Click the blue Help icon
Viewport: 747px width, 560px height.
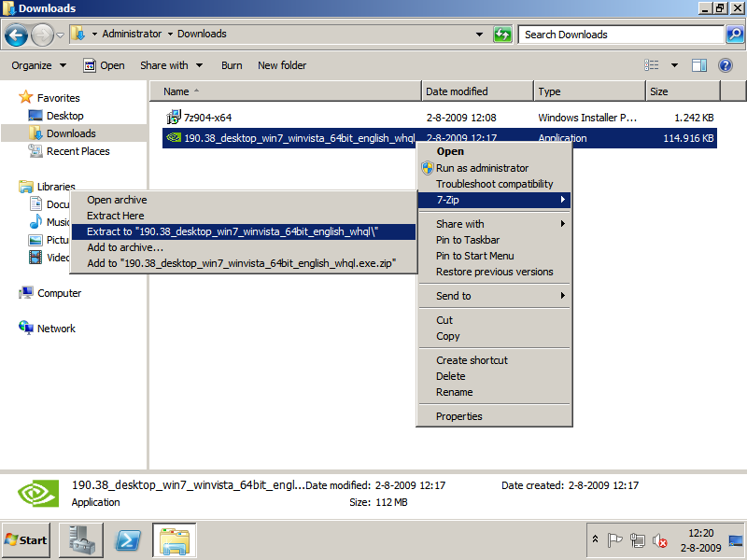coord(726,65)
